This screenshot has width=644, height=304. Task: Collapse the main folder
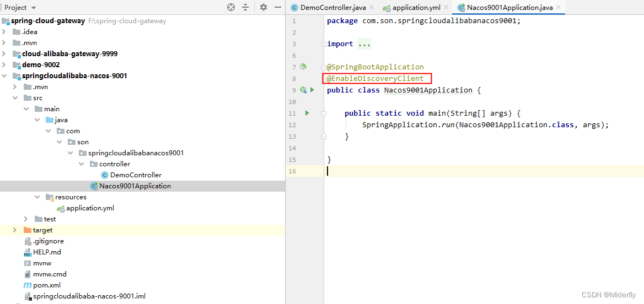click(x=26, y=109)
